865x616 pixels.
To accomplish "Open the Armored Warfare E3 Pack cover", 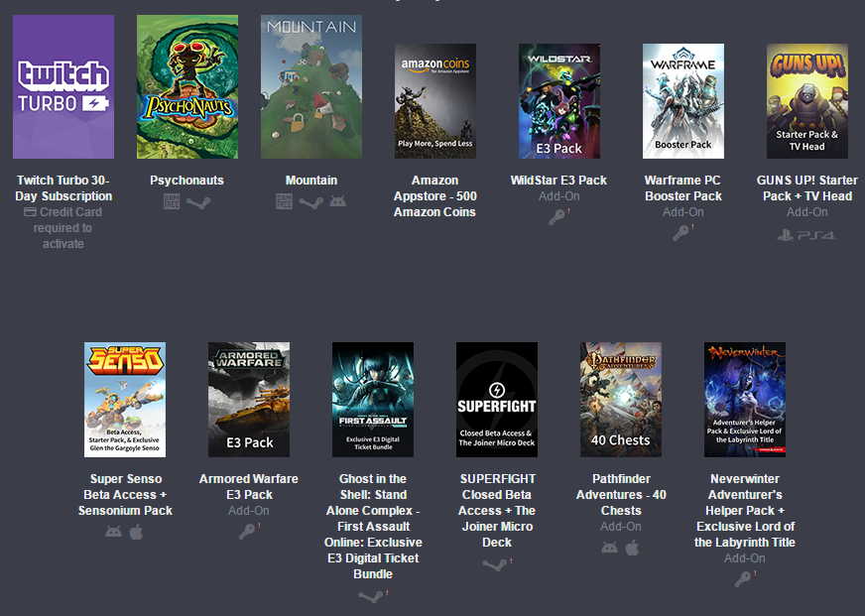I will 249,400.
